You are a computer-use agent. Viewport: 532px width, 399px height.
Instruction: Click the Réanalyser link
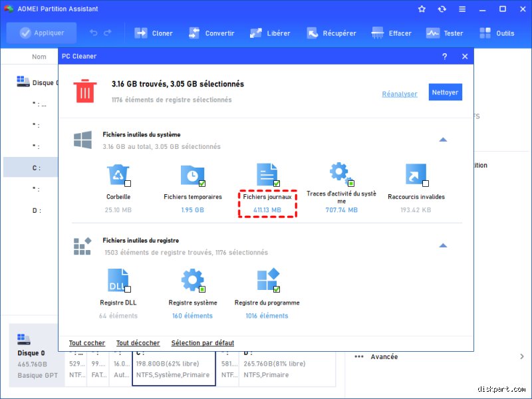[x=400, y=94]
